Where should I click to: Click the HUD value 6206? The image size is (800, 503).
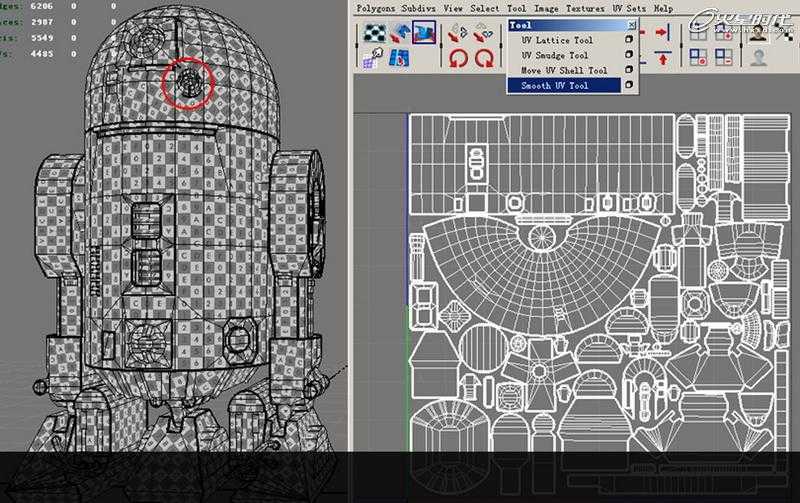coord(41,6)
